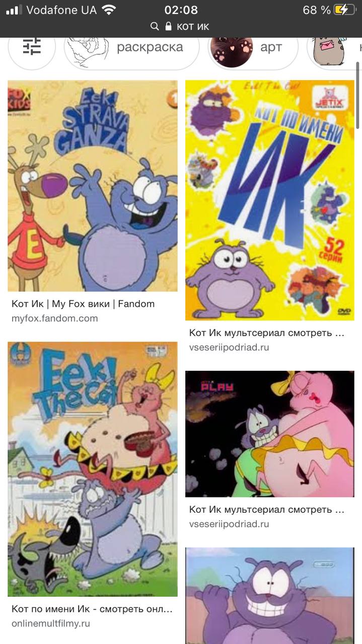Open Кот Ик | My Fox вики | Fandom link
Image resolution: width=362 pixels, height=644 pixels.
(x=83, y=304)
